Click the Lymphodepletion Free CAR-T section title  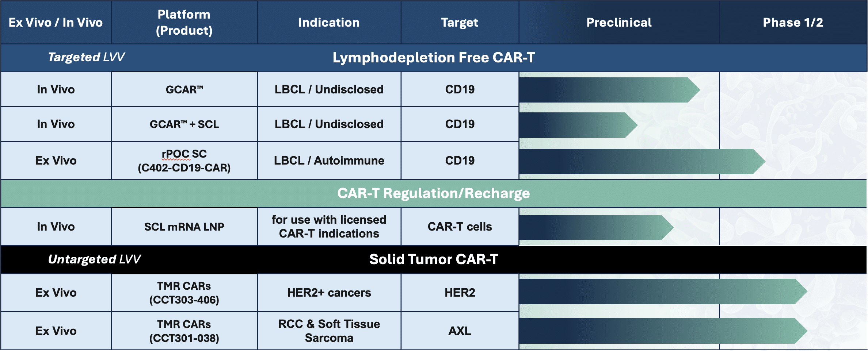point(434,58)
